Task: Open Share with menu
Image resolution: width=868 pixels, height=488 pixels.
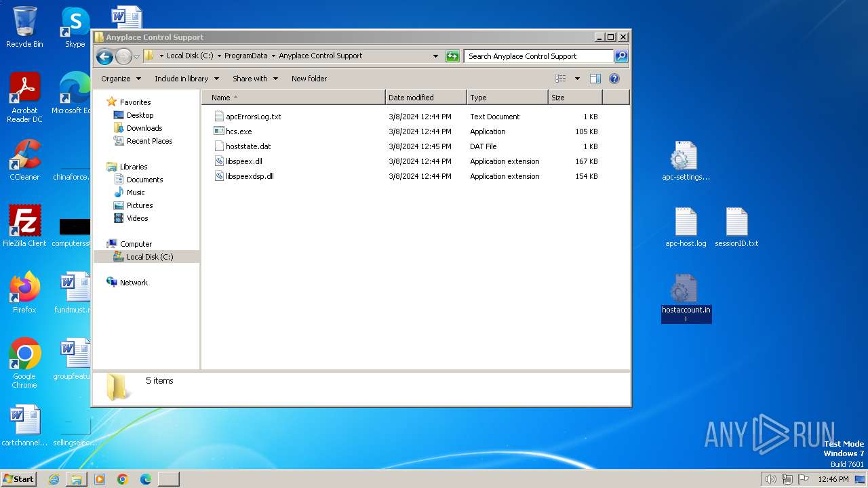Action: tap(255, 79)
